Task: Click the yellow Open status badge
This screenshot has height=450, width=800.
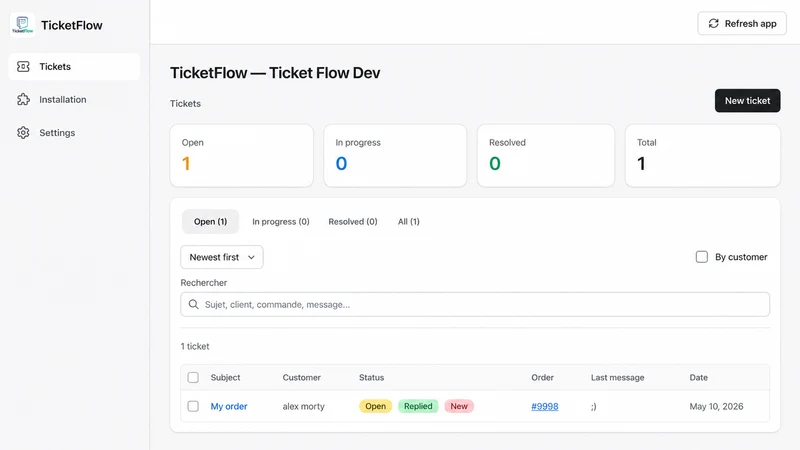Action: 376,406
